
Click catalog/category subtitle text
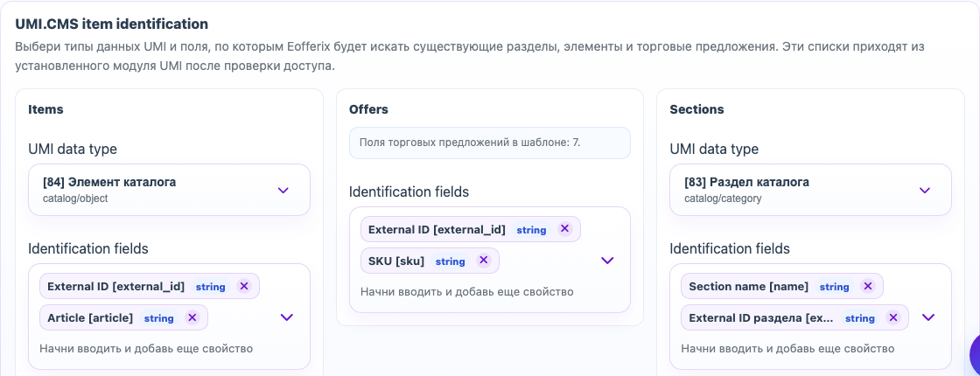click(x=723, y=198)
